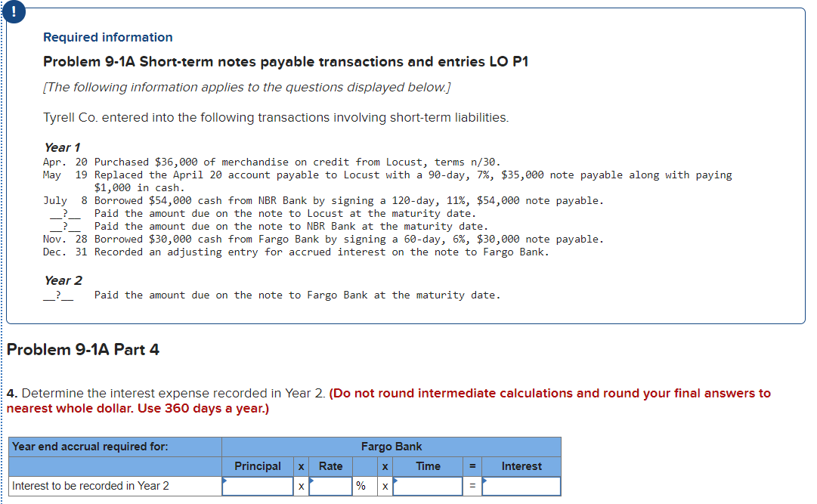
Task: Click the multiplication sign between Principal and Rate
Action: point(301,487)
